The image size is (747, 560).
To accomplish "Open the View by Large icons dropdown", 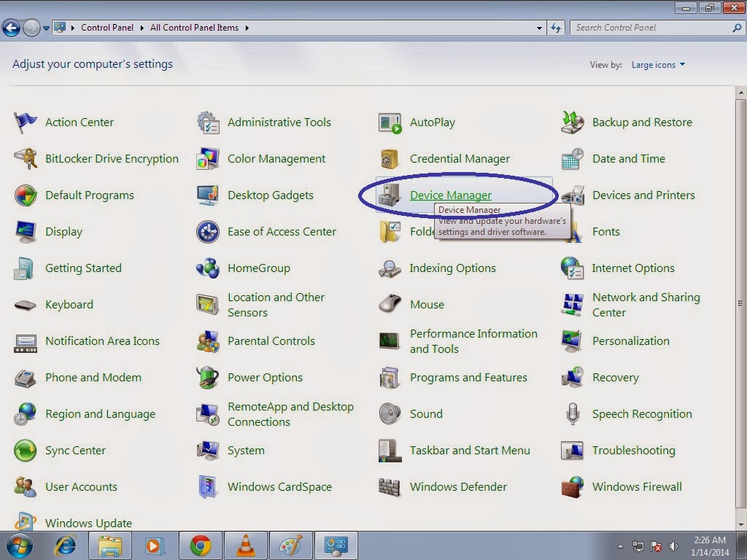I will (x=657, y=64).
